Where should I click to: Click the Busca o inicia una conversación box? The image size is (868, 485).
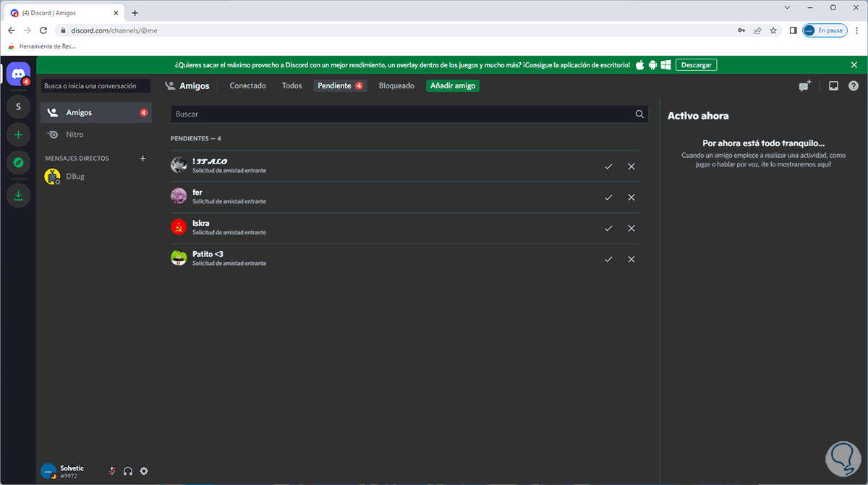click(96, 85)
